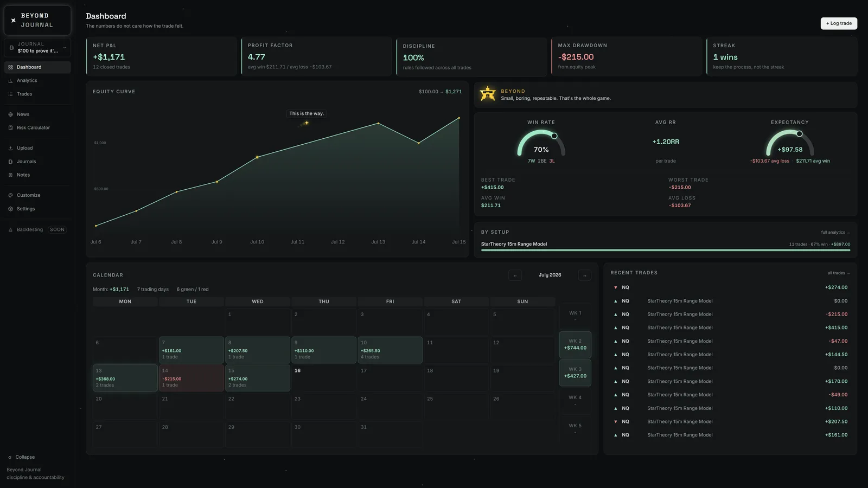Click the Discipline 100% stat card

(471, 57)
